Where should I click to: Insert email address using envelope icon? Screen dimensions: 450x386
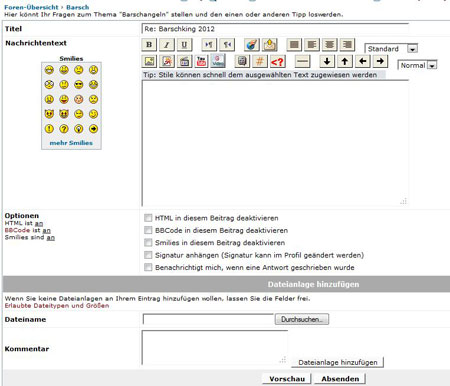pos(270,45)
